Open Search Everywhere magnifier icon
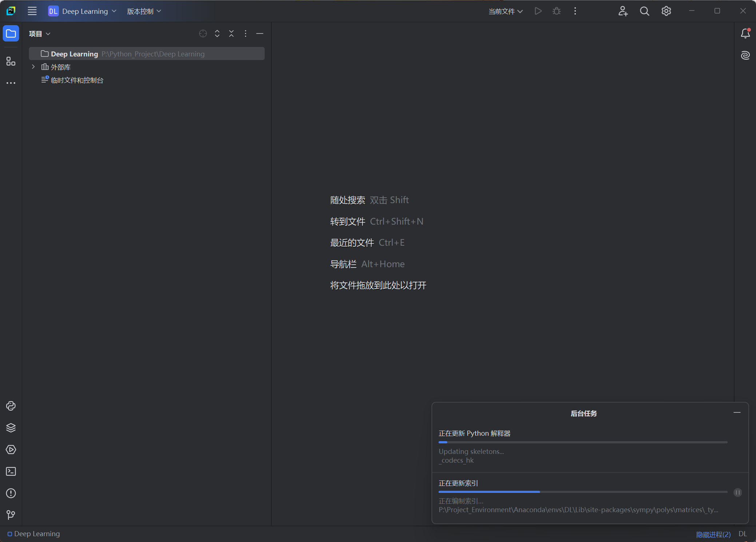The image size is (756, 542). pos(644,11)
